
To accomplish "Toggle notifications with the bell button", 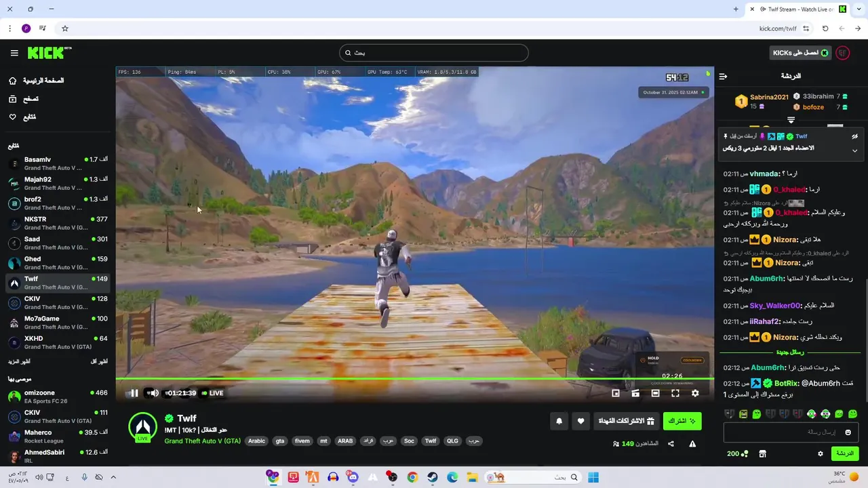I will 559,421.
